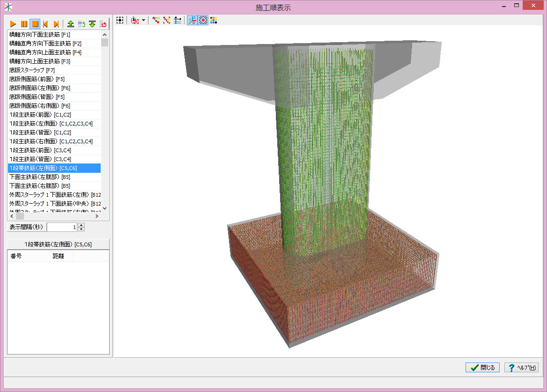Select 下面主鉄筋(左腹部) [B5] list item
The width and height of the screenshot is (547, 392).
coord(40,177)
